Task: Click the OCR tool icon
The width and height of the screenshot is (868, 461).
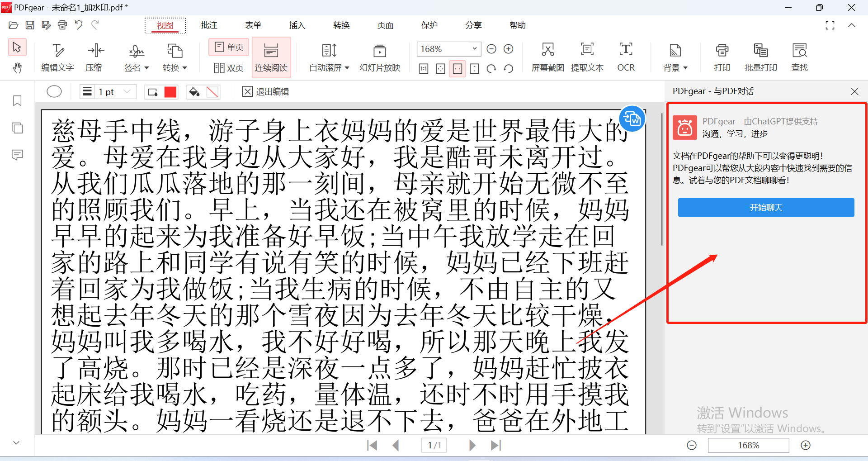Action: click(x=626, y=50)
